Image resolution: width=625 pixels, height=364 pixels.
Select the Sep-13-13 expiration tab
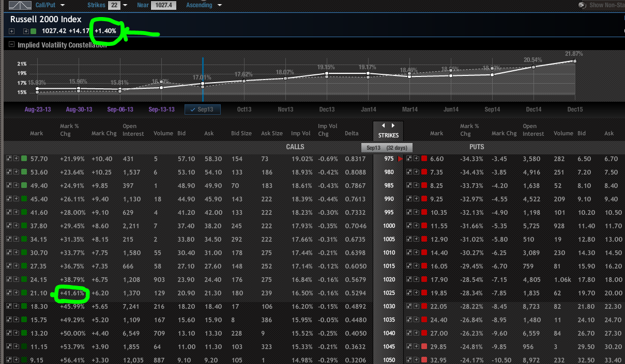(x=162, y=109)
